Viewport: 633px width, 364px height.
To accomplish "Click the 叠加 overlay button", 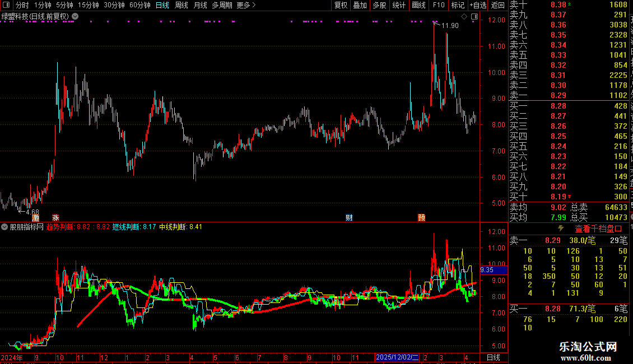I will point(360,5).
